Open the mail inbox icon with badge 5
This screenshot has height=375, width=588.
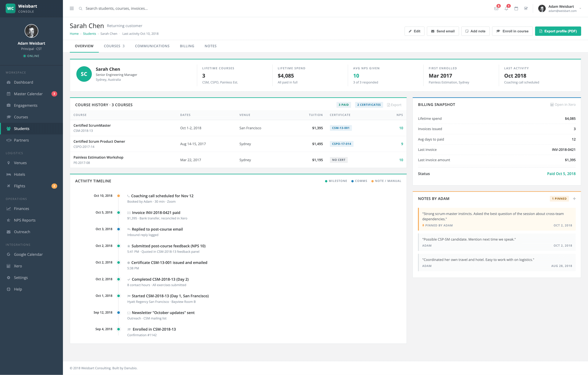pos(496,8)
